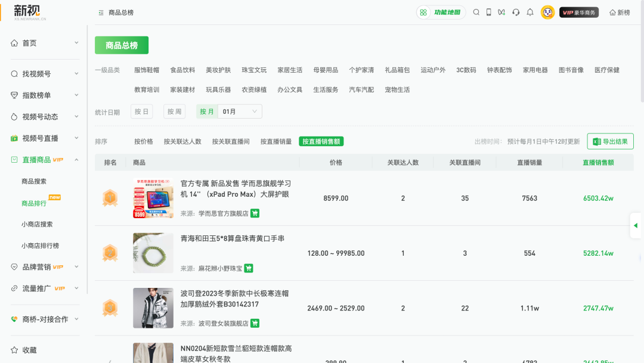Click the 波司登 jacket product thumbnail
This screenshot has width=644, height=363.
[153, 308]
